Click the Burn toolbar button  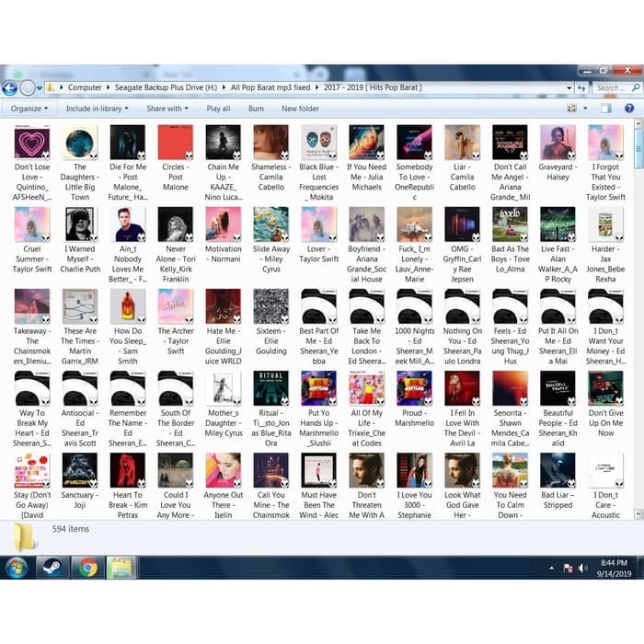[256, 109]
